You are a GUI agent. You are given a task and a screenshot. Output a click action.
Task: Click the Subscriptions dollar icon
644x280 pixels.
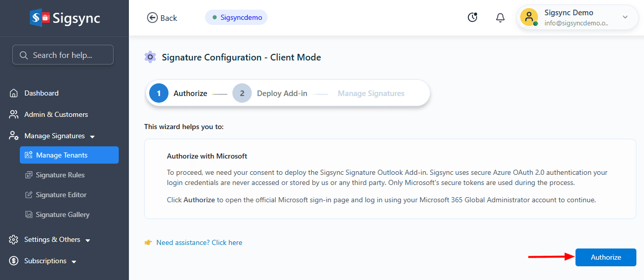coord(14,261)
